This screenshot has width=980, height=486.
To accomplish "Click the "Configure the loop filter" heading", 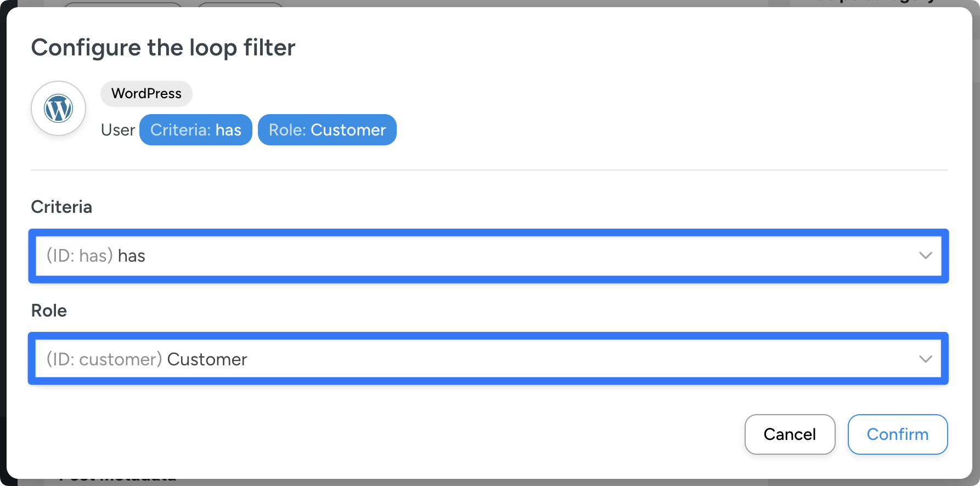I will [163, 48].
